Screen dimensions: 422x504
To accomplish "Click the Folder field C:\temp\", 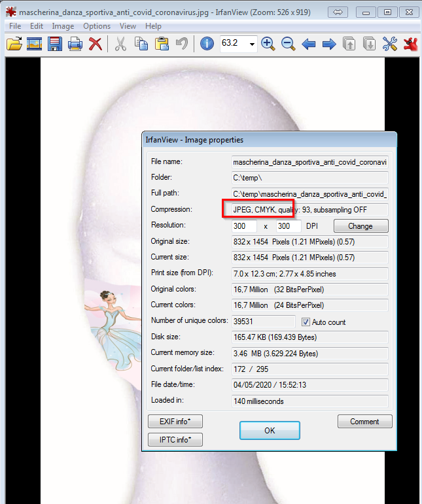I will pos(309,178).
